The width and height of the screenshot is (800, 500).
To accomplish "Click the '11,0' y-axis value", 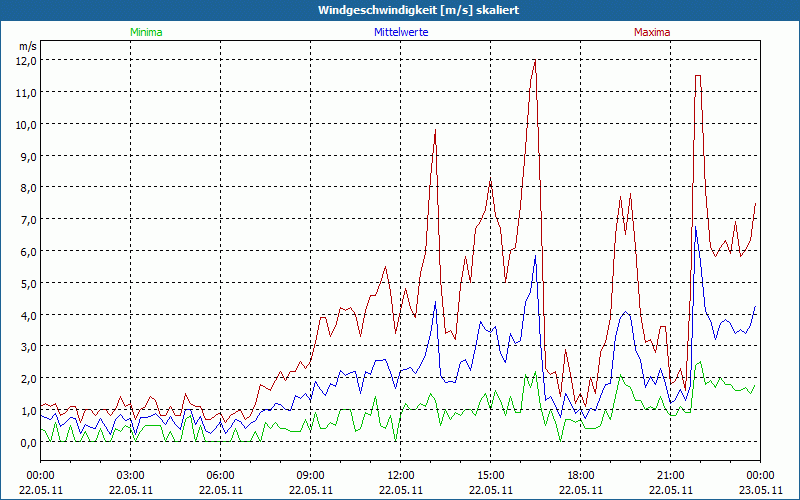I will click(x=28, y=92).
